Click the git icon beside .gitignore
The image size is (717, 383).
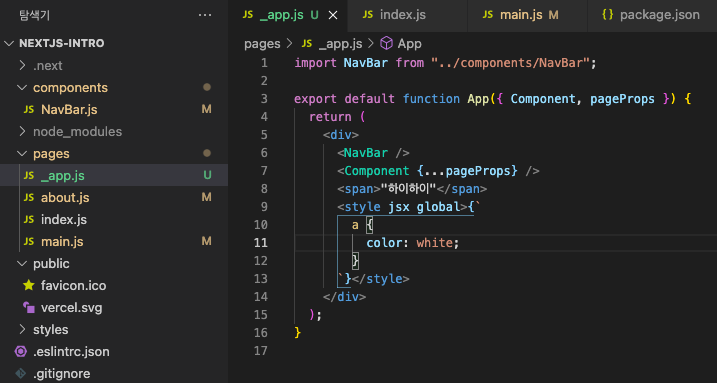(21, 373)
